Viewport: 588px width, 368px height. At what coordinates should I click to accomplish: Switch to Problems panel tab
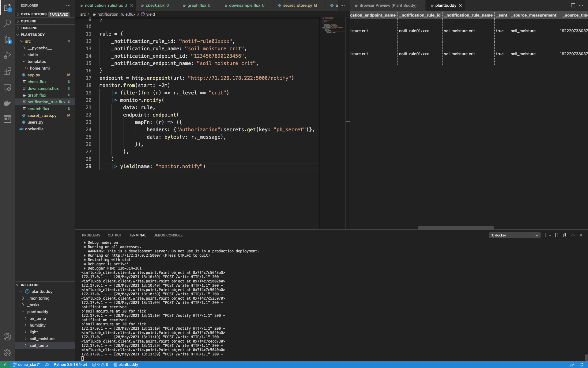coord(91,235)
